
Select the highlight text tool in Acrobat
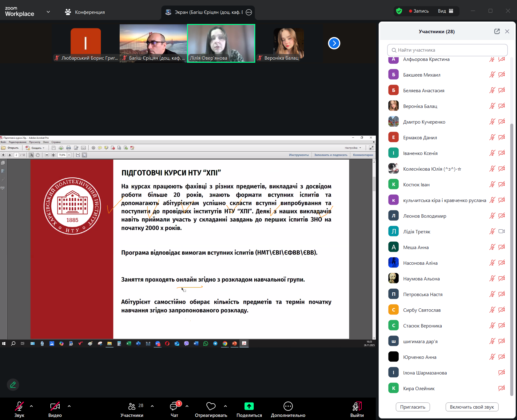[106, 148]
